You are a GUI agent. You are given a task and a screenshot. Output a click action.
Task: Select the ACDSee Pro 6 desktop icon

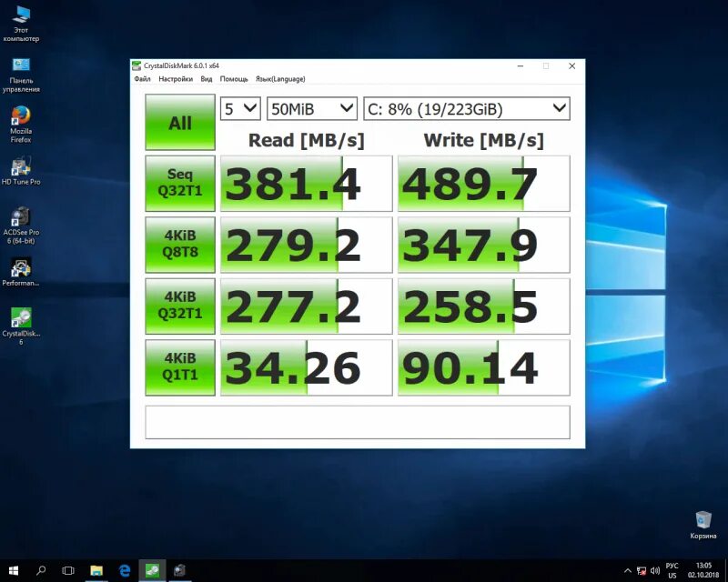coord(21,226)
